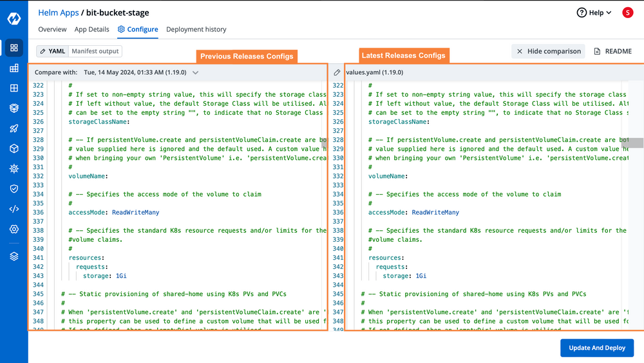The height and width of the screenshot is (363, 644).
Task: Open the Help dropdown menu
Action: coord(594,12)
